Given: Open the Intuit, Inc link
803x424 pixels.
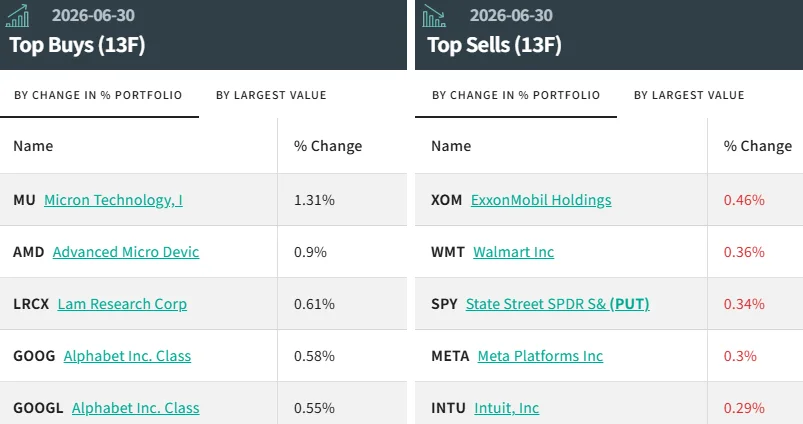Looking at the screenshot, I should [506, 408].
